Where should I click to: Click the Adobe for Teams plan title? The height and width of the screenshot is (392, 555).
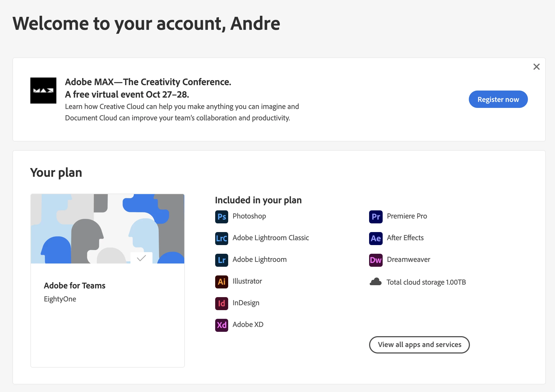(x=75, y=285)
